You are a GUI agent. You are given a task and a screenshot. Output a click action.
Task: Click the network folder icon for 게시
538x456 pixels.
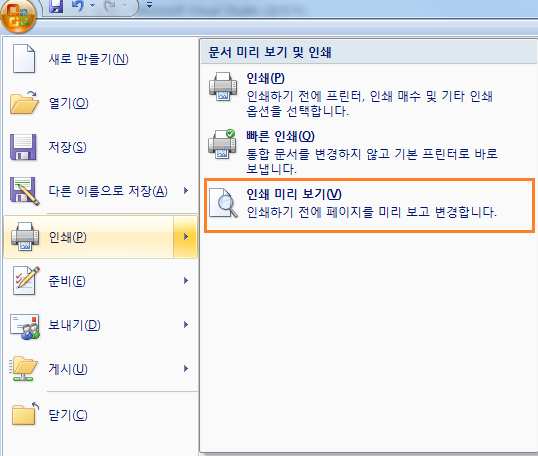pyautogui.click(x=23, y=369)
